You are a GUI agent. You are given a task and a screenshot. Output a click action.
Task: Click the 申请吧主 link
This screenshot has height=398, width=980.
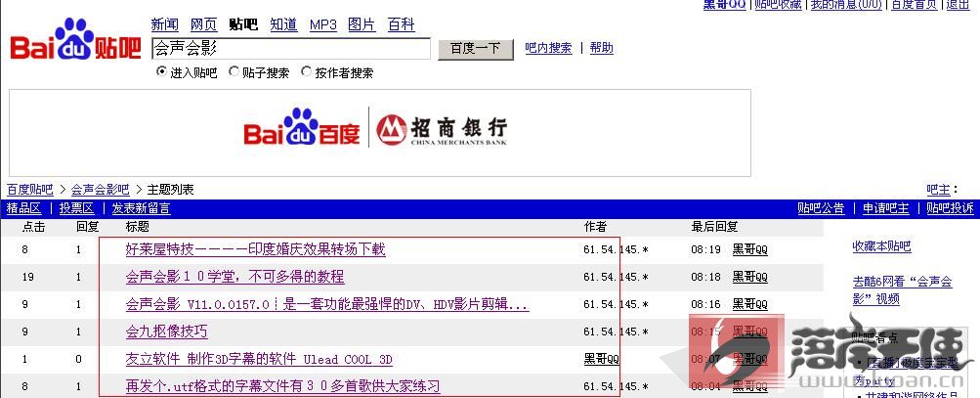coord(886,208)
